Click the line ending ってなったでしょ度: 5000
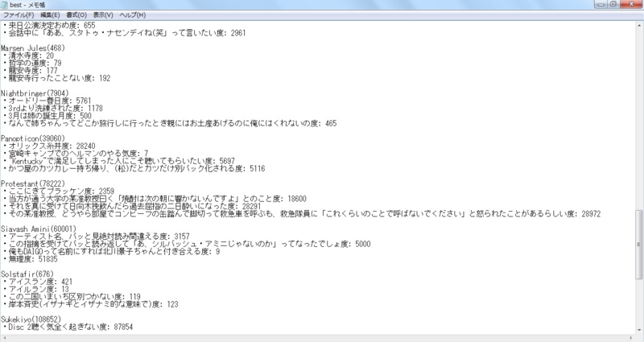 [x=186, y=244]
